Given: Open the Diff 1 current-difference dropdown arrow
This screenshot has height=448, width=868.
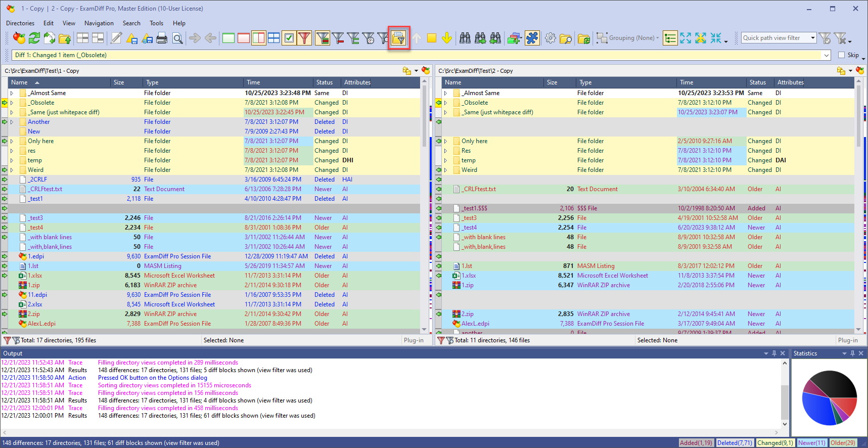Looking at the screenshot, I should 827,55.
